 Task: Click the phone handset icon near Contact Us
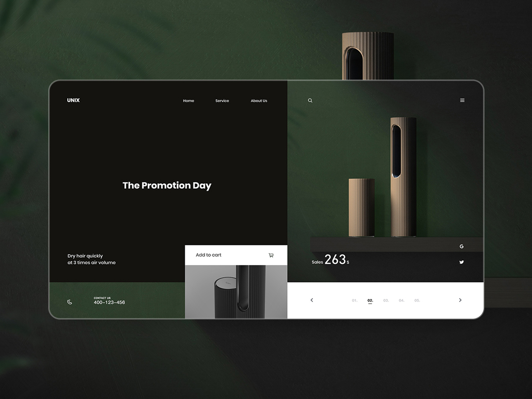click(x=69, y=302)
